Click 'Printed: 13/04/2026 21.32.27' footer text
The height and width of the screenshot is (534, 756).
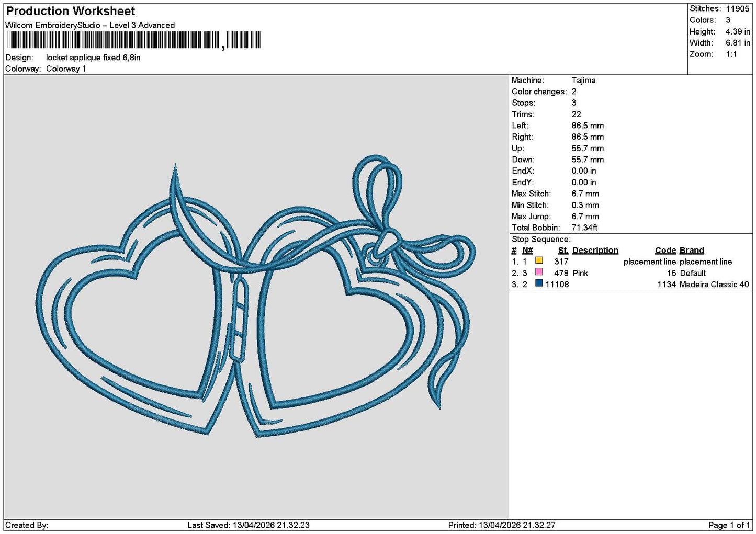click(502, 525)
